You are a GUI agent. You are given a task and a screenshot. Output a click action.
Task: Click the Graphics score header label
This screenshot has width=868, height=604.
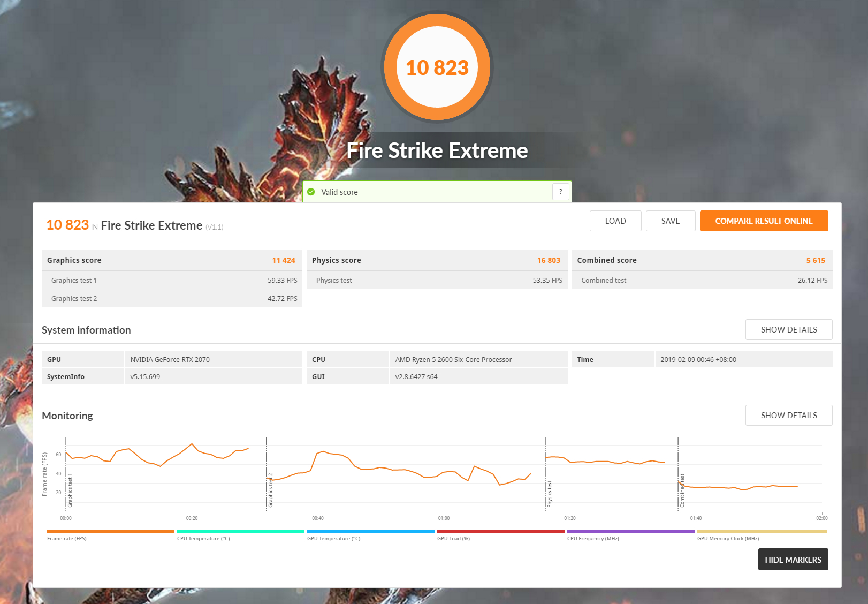coord(74,260)
